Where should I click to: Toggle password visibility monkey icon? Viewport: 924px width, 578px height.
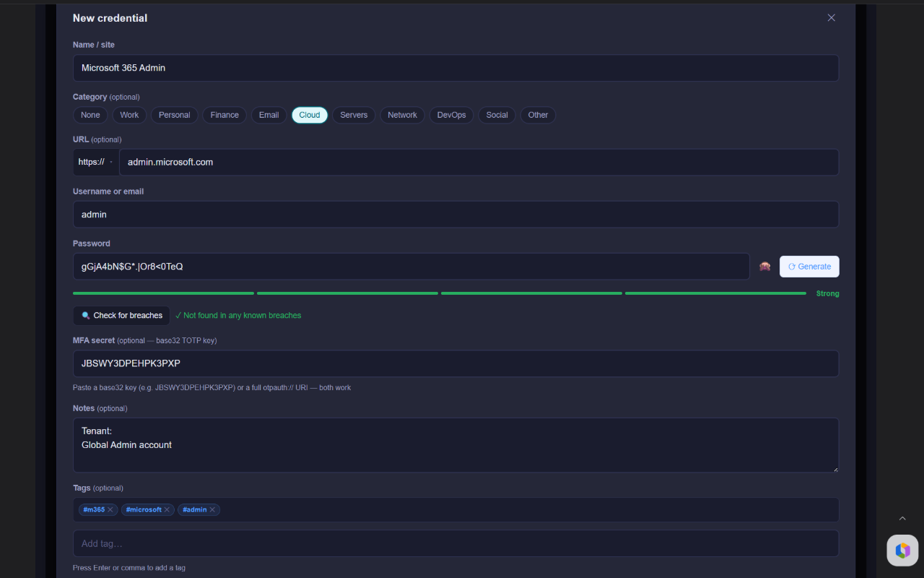point(764,267)
